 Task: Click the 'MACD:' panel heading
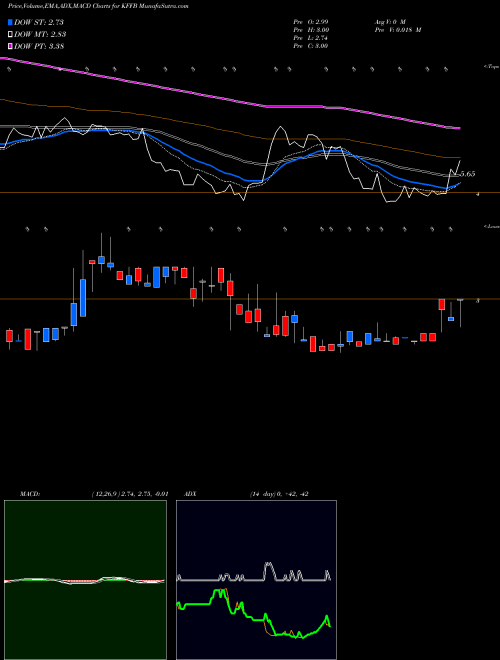click(29, 494)
